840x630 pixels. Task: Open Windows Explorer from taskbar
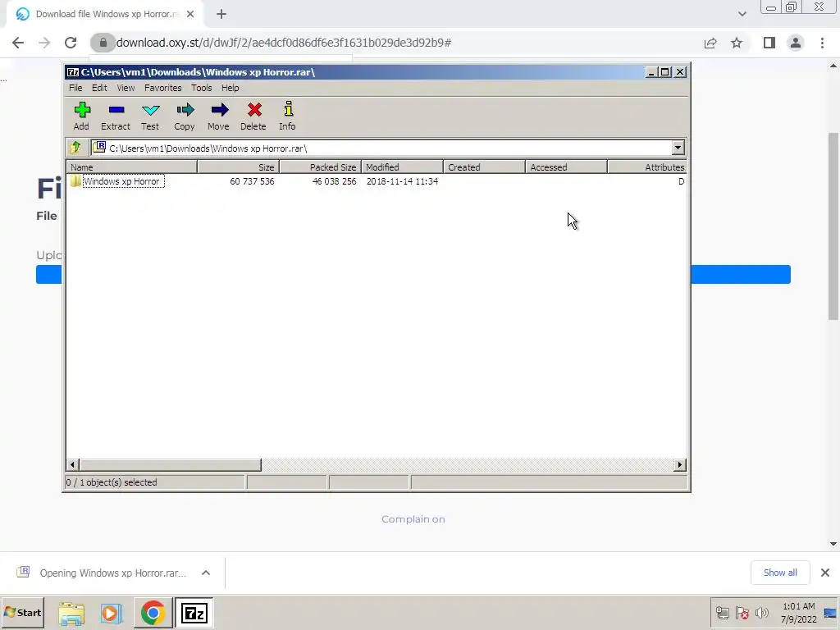(72, 613)
